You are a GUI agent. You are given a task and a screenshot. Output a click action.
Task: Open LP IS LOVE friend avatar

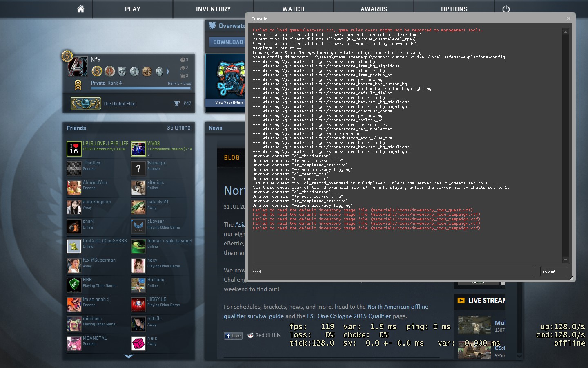(x=74, y=149)
